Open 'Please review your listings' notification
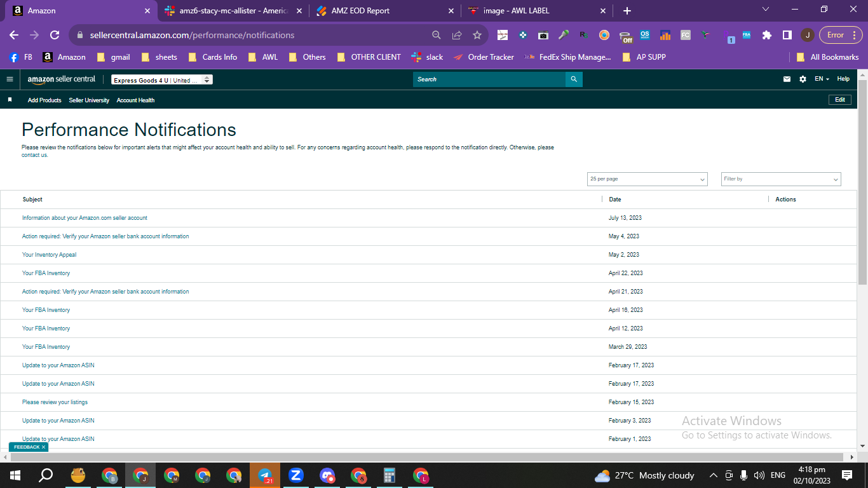 (55, 402)
